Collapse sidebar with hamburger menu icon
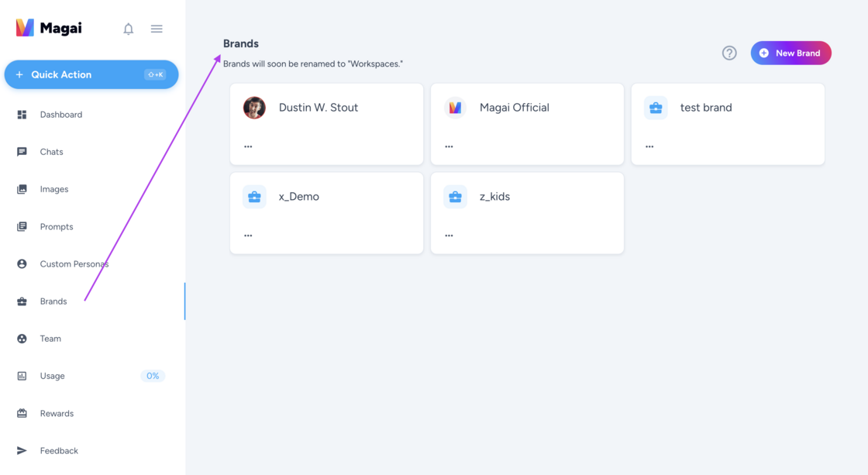Screen dimensions: 868x475 (x=157, y=29)
